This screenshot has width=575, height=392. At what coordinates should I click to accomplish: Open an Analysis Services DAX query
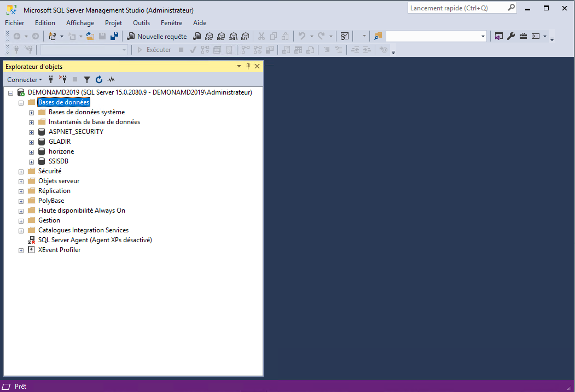coord(245,36)
